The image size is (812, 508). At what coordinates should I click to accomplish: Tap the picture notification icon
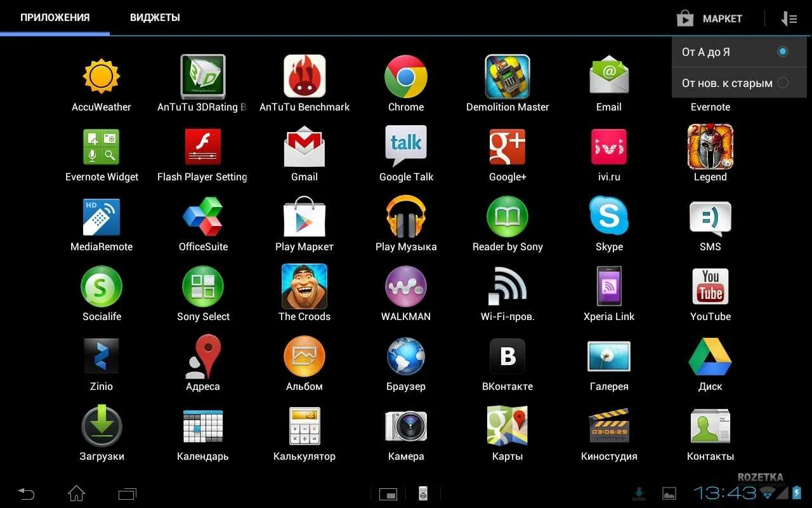click(669, 493)
